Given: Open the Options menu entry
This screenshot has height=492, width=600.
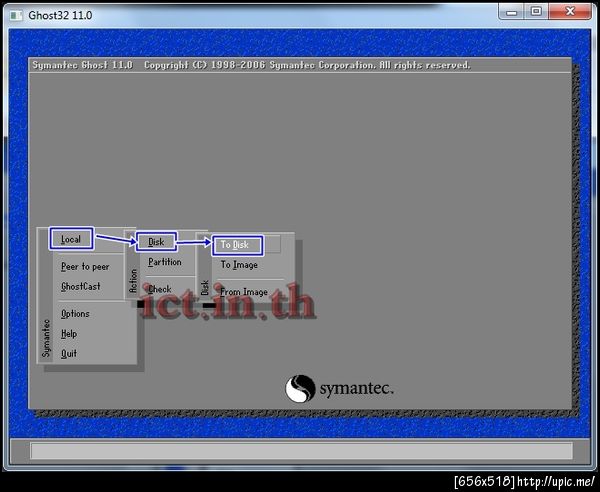Looking at the screenshot, I should (x=75, y=314).
